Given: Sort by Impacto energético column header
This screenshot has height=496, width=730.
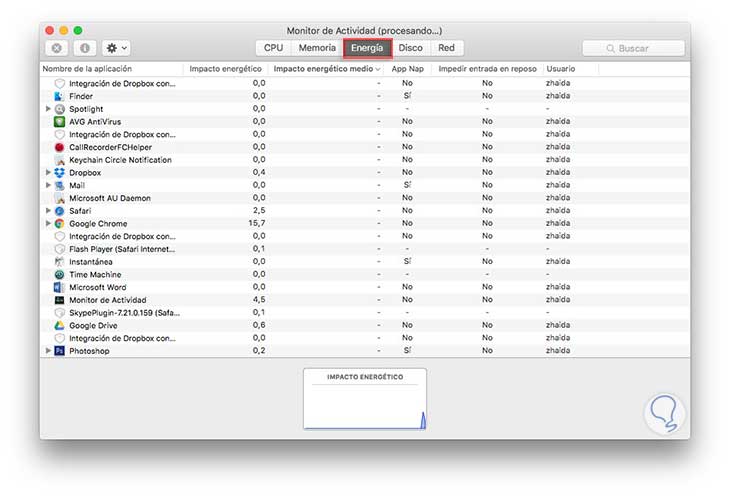Looking at the screenshot, I should pos(225,69).
